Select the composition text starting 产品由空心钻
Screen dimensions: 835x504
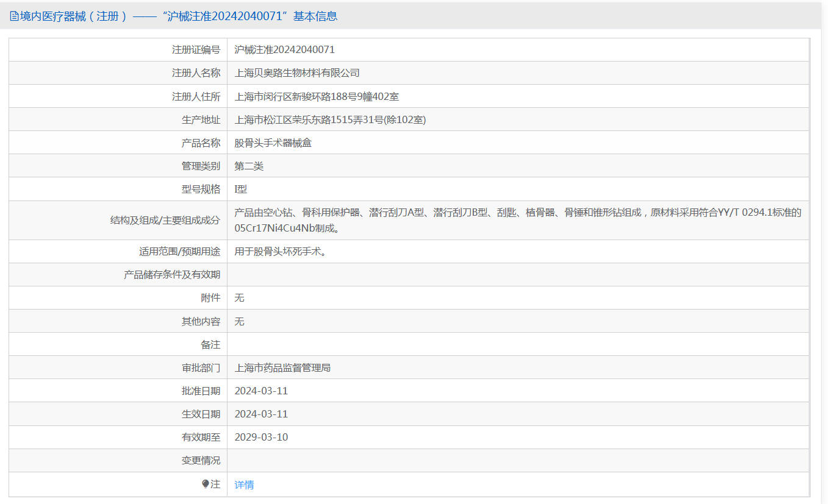(518, 220)
